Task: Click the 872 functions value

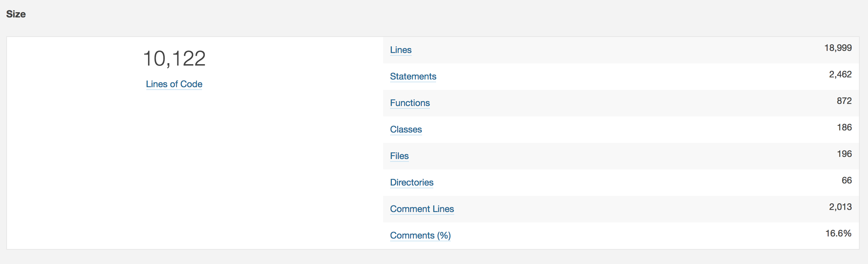Action: (844, 101)
